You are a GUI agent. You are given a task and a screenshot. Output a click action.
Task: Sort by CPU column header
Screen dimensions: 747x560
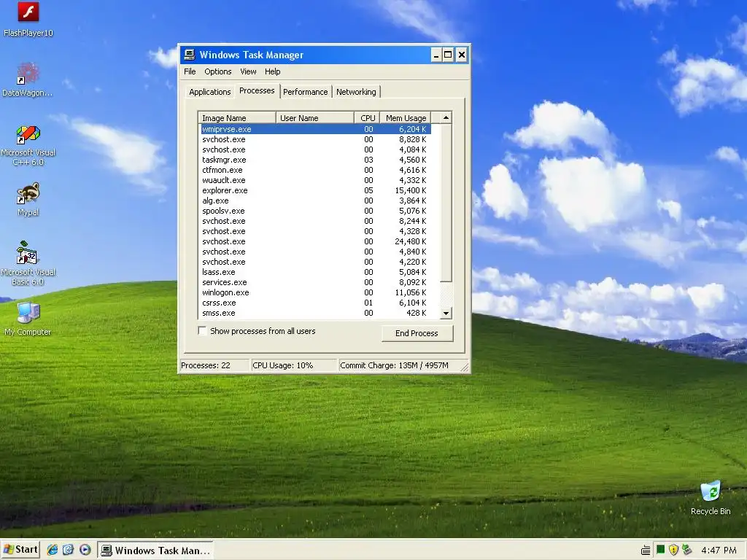[368, 117]
